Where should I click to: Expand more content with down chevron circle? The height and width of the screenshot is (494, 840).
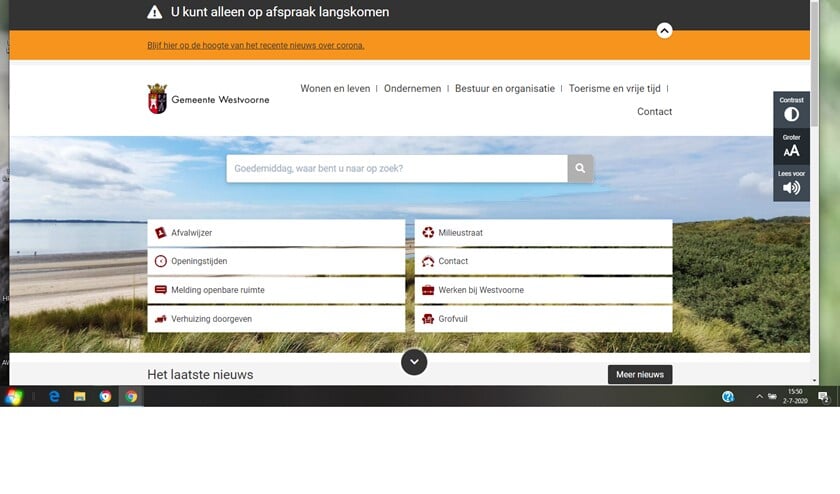click(x=414, y=362)
